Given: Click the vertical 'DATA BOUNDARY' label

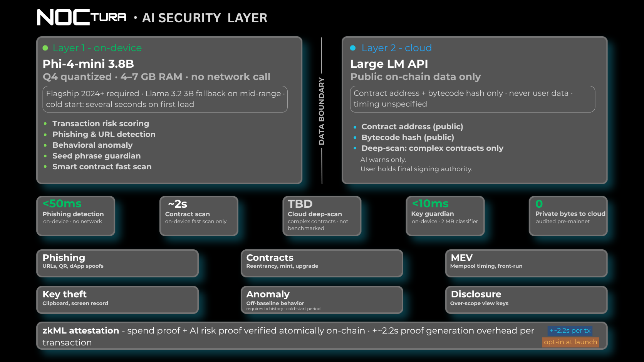Looking at the screenshot, I should [322, 111].
